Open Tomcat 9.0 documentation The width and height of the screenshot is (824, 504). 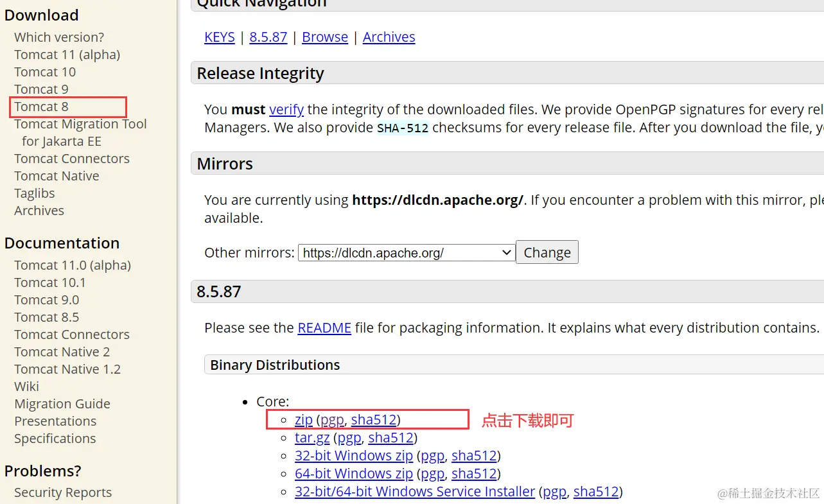[47, 300]
